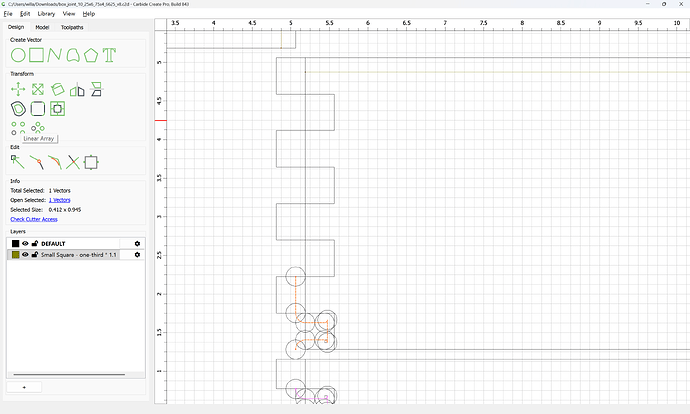Open the Circular Array tool
The width and height of the screenshot is (690, 414).
(x=38, y=128)
